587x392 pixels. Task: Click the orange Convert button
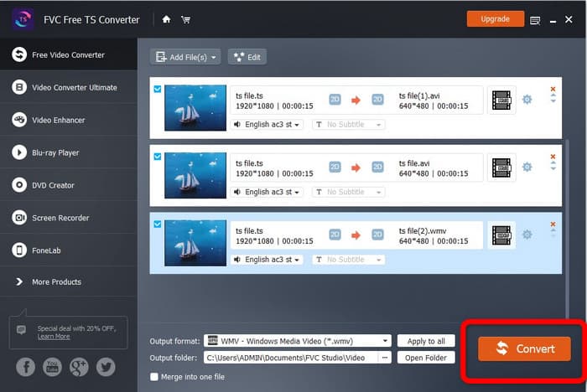click(x=524, y=348)
